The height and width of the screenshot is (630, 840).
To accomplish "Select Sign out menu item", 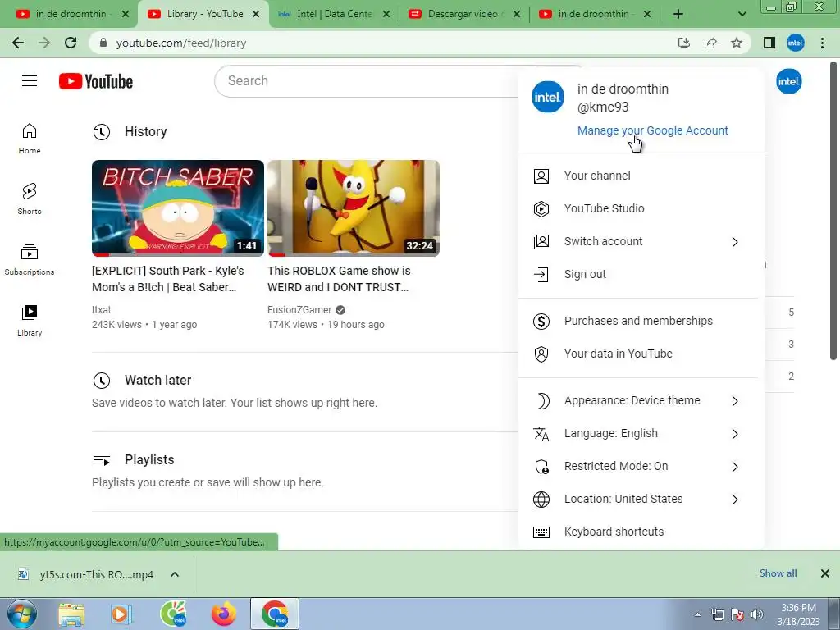I will [x=641, y=274].
